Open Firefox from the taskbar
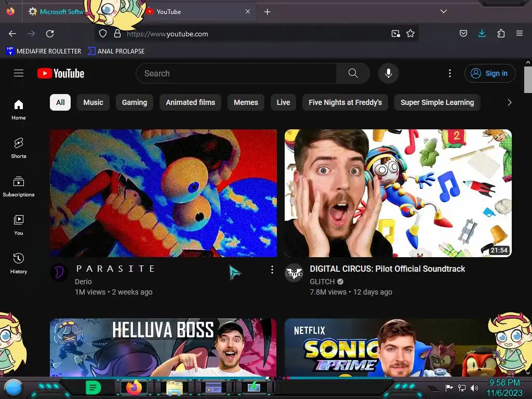 pyautogui.click(x=134, y=388)
